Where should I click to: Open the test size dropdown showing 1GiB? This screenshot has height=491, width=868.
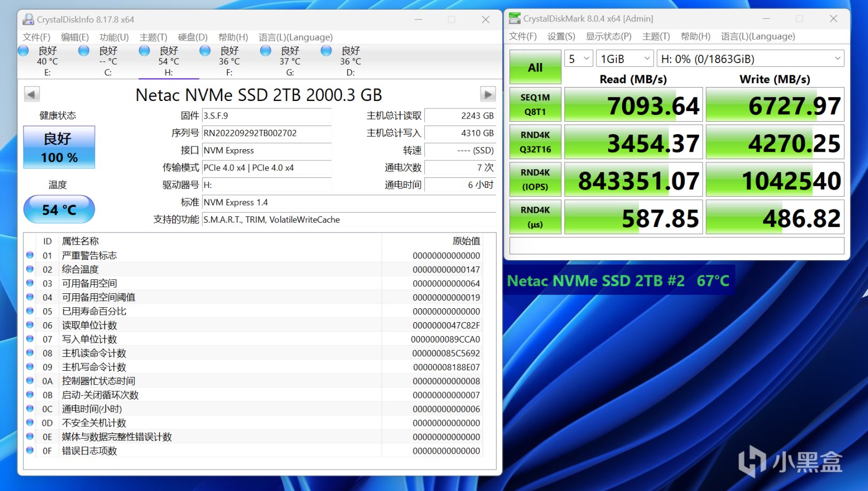pyautogui.click(x=625, y=59)
